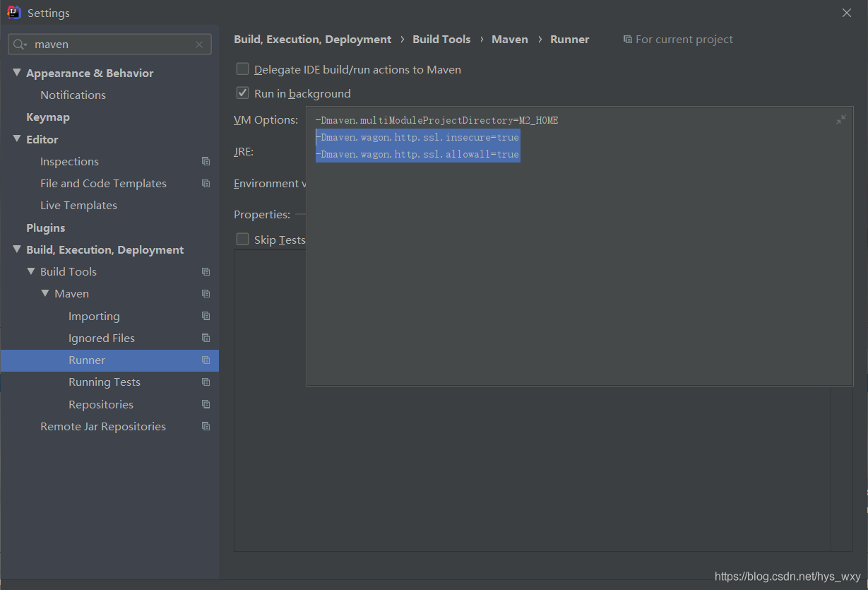Click project-level icon beside Running Tests

pos(206,382)
